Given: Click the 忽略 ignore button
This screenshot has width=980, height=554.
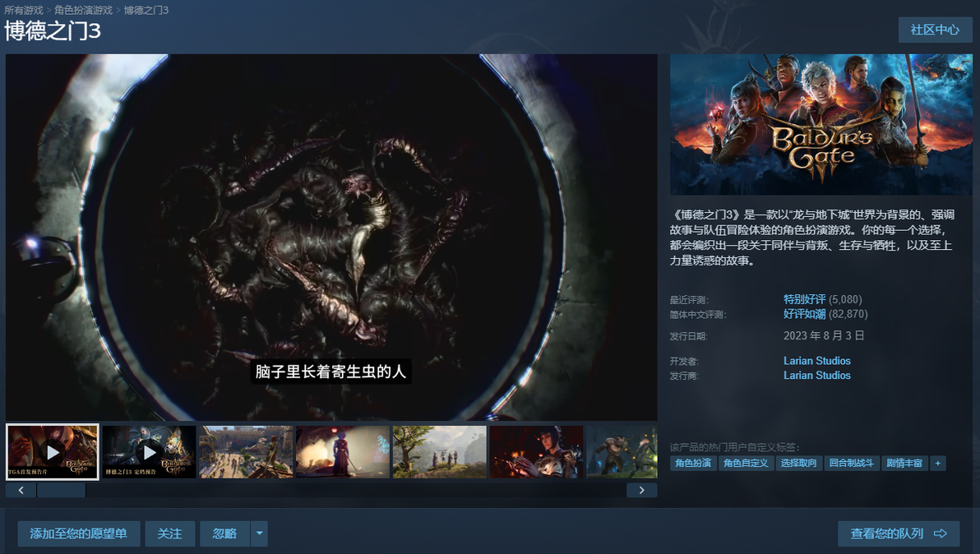Looking at the screenshot, I should (x=225, y=533).
